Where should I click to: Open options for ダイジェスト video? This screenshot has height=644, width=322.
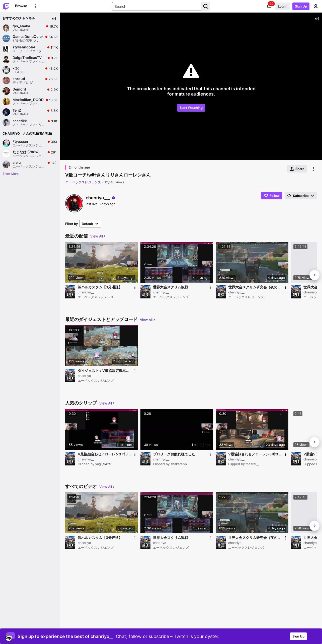(135, 371)
